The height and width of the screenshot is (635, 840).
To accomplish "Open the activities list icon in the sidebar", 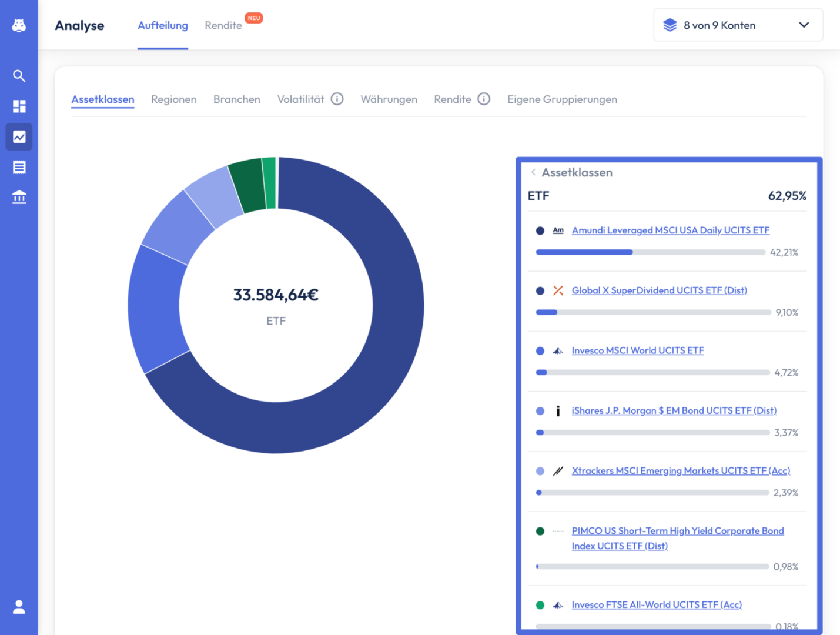I will [x=19, y=168].
